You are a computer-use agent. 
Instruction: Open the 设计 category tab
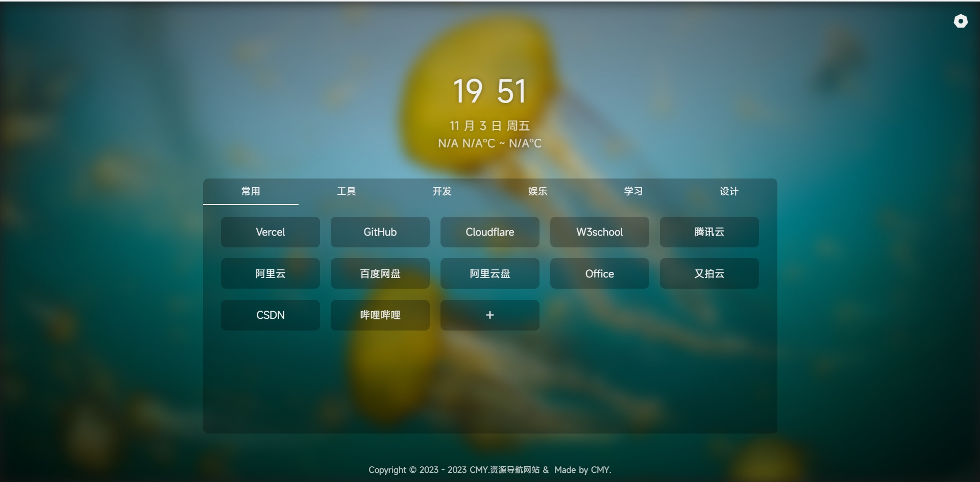click(728, 192)
